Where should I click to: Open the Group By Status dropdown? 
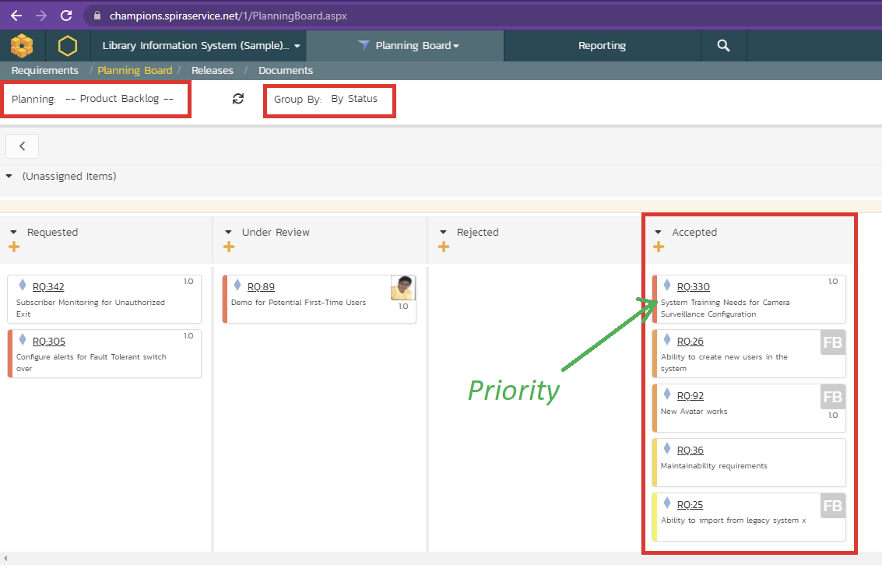[x=353, y=99]
